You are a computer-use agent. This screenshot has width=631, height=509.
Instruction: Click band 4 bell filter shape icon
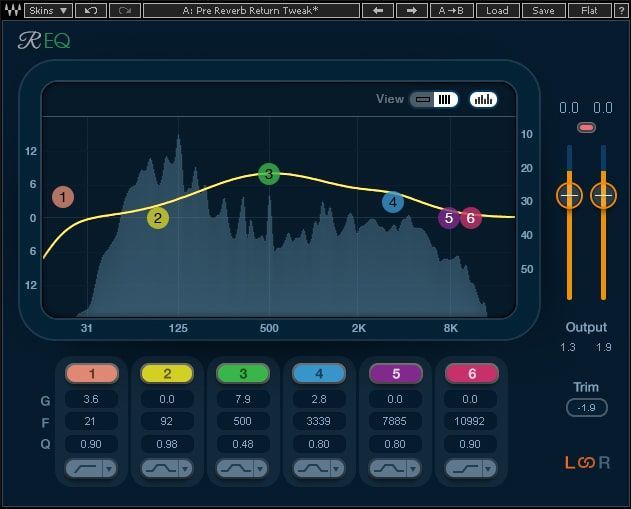coord(311,468)
